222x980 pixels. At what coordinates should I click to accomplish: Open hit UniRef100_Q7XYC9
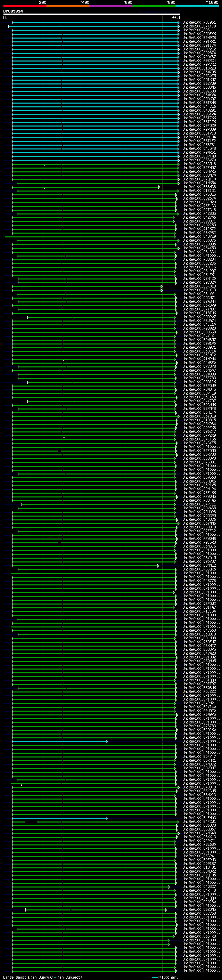coord(199,26)
